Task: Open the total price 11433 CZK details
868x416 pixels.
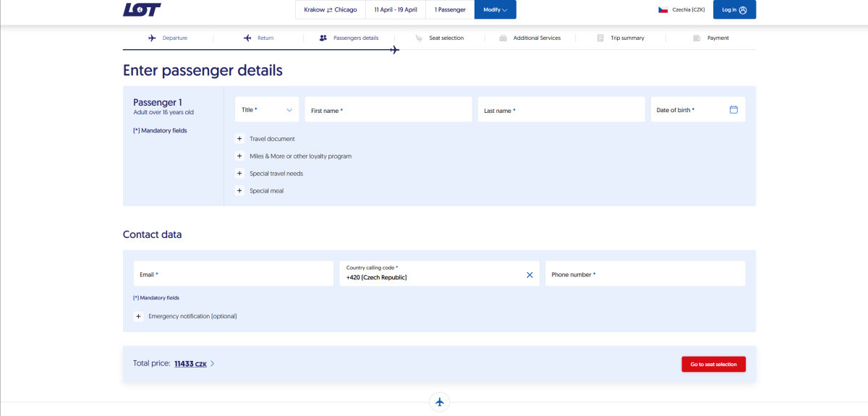Action: pyautogui.click(x=194, y=364)
